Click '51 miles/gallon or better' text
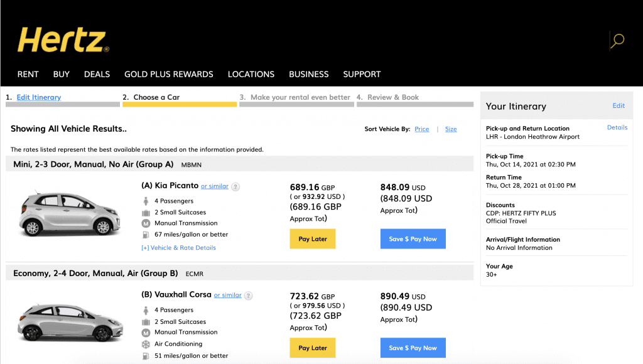 tap(191, 356)
